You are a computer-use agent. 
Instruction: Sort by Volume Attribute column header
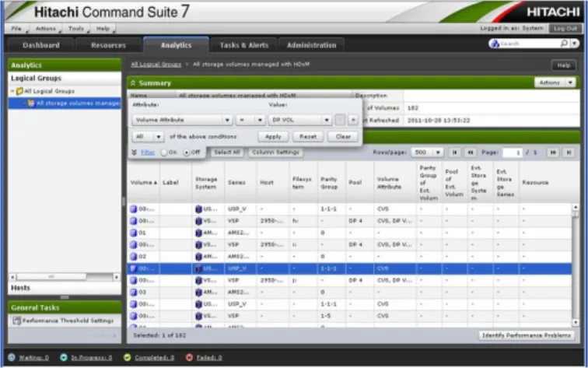pos(395,183)
